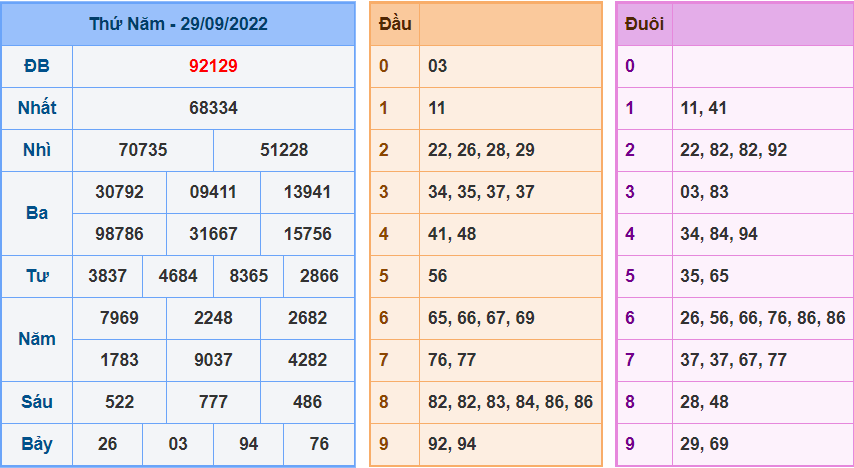This screenshot has width=854, height=468.
Task: Click fourth prize number 3837
Action: click(108, 276)
